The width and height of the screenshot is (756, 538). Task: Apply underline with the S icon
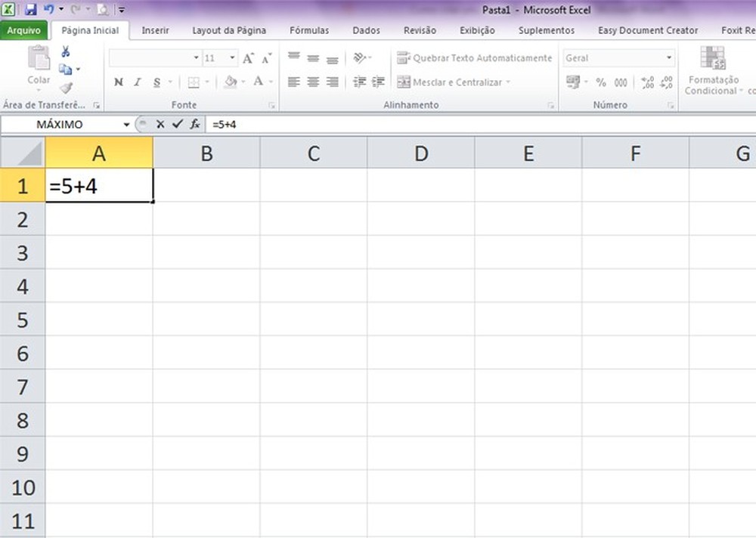(156, 82)
